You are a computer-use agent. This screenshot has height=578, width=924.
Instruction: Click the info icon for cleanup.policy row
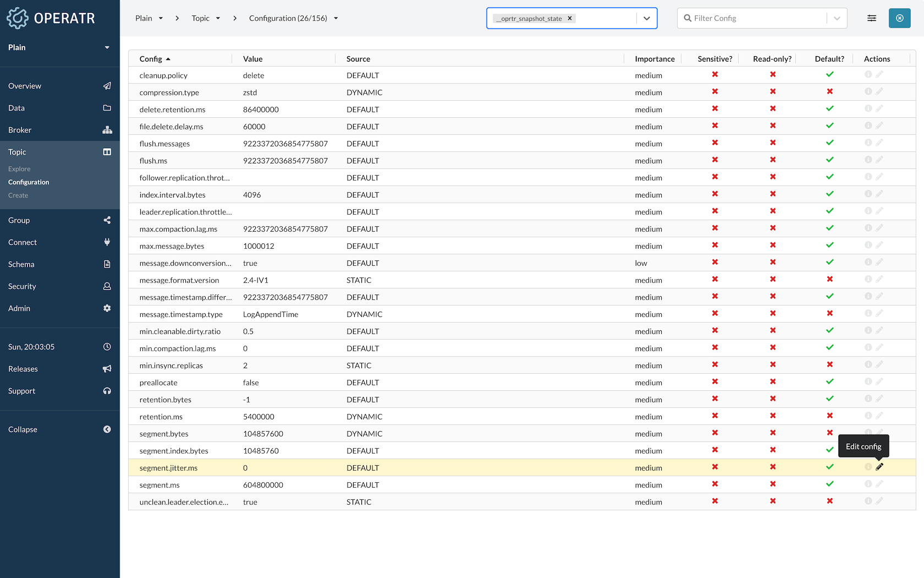tap(868, 75)
